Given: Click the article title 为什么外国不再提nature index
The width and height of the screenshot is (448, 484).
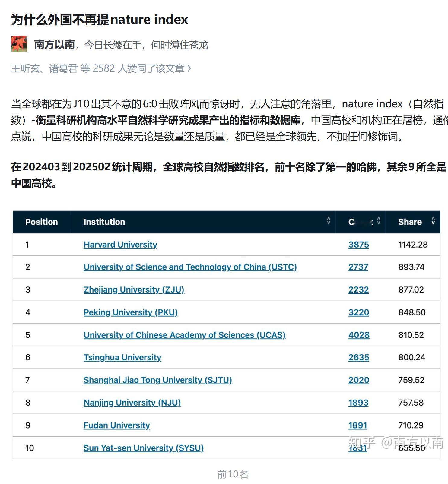Looking at the screenshot, I should pyautogui.click(x=100, y=20).
